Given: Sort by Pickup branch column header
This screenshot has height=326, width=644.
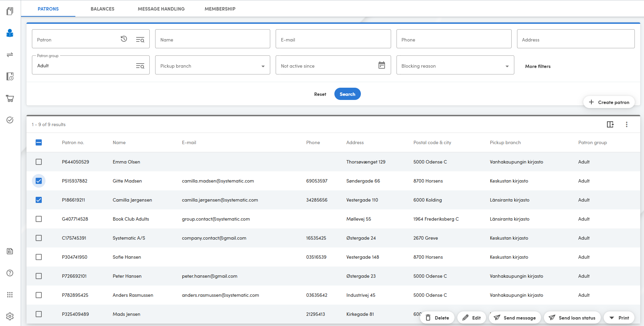Looking at the screenshot, I should click(x=505, y=142).
